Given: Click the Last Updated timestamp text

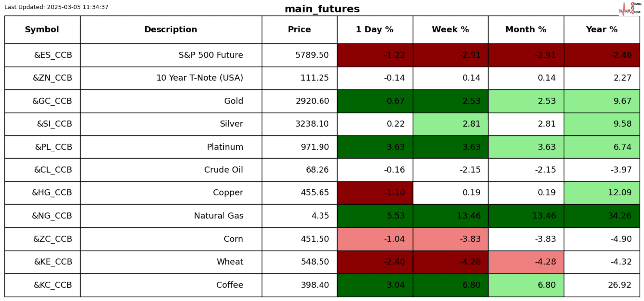Looking at the screenshot, I should point(56,7).
